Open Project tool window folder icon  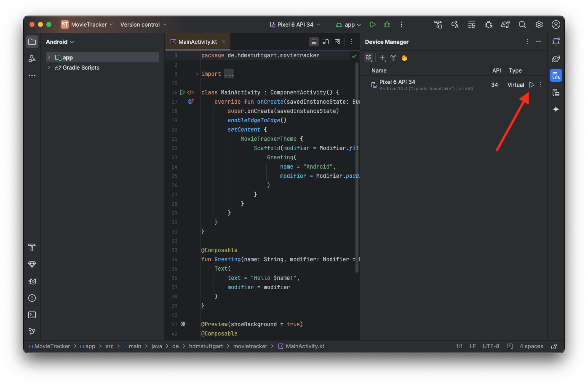tap(32, 42)
